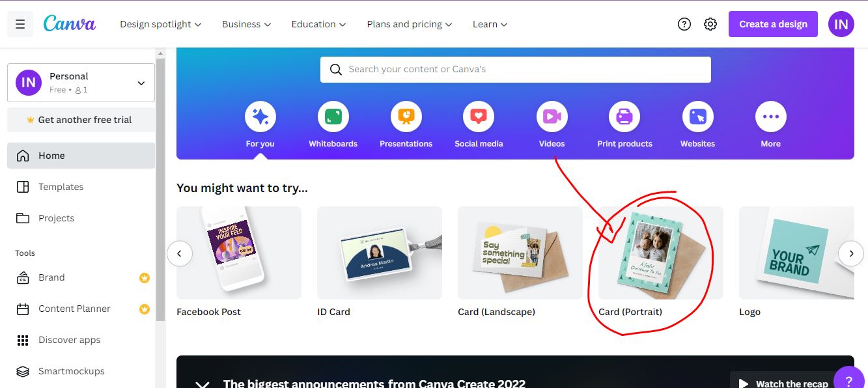Click the Social media icon
868x388 pixels.
pyautogui.click(x=479, y=115)
